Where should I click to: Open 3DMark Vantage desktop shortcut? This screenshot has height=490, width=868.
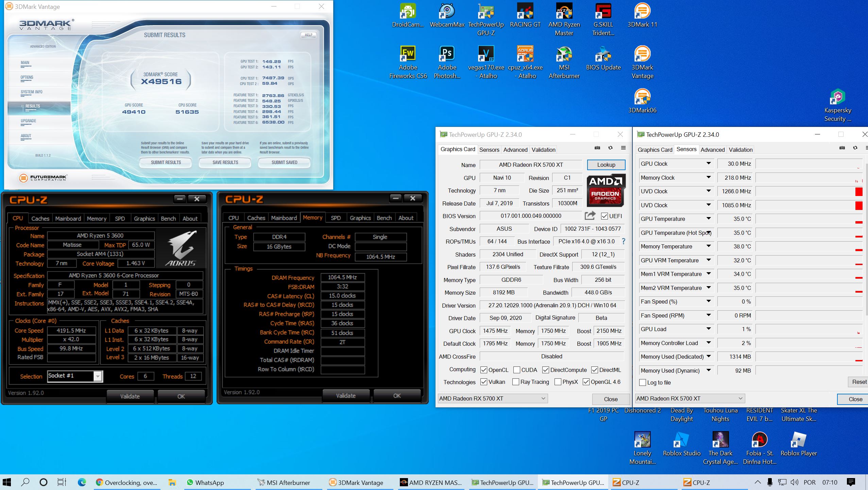(642, 62)
